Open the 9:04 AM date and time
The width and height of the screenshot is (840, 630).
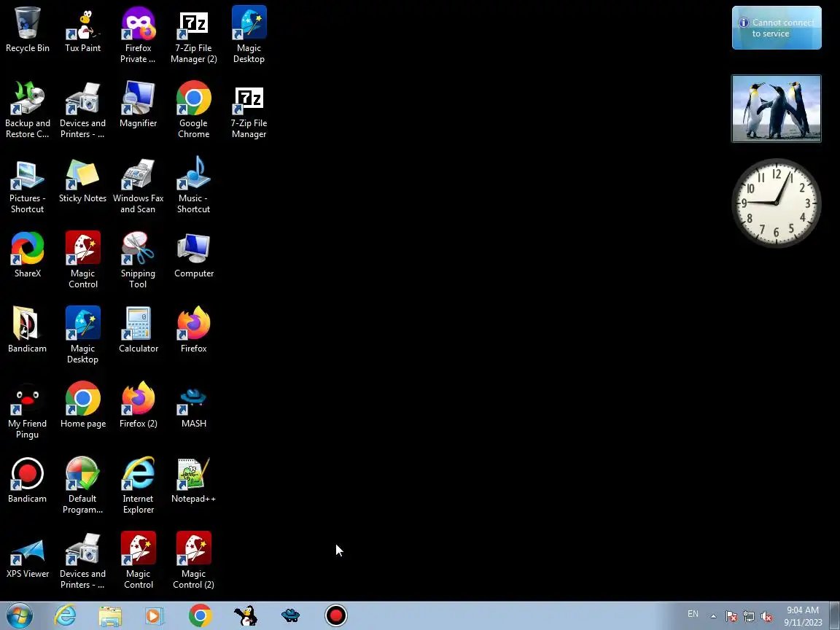803,616
